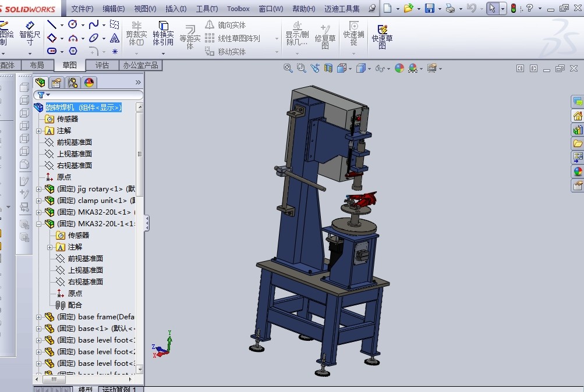Select the Straight Slot tool

coord(52,51)
